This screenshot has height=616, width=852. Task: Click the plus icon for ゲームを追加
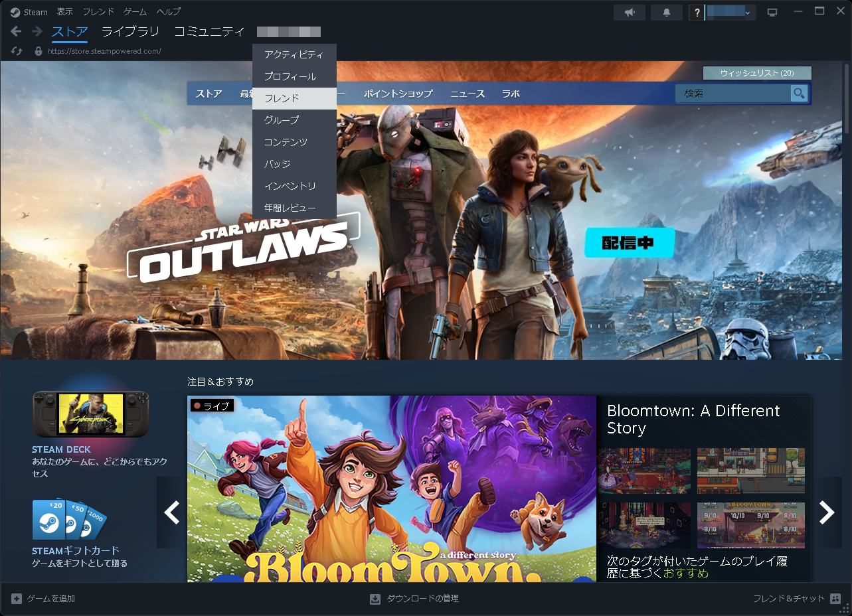click(17, 599)
